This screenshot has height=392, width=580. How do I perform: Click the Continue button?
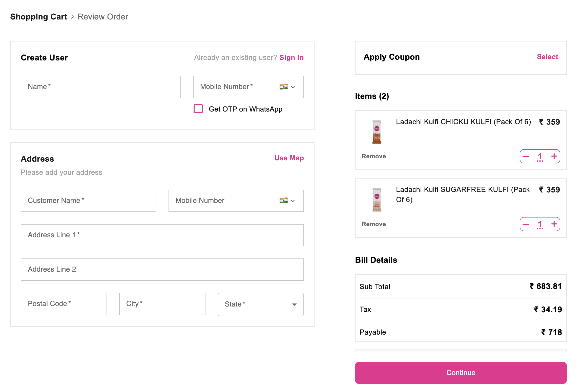point(461,373)
